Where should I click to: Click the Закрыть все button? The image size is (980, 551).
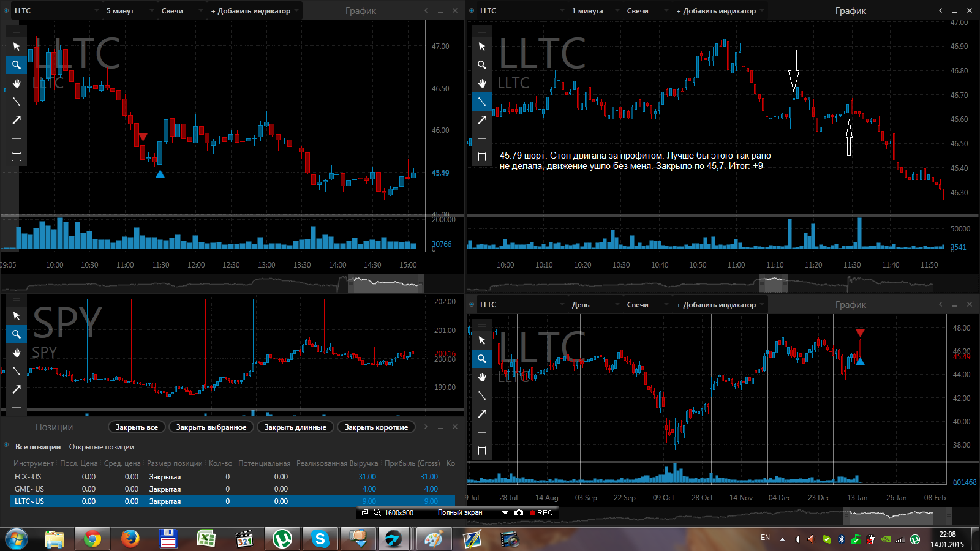pos(137,427)
